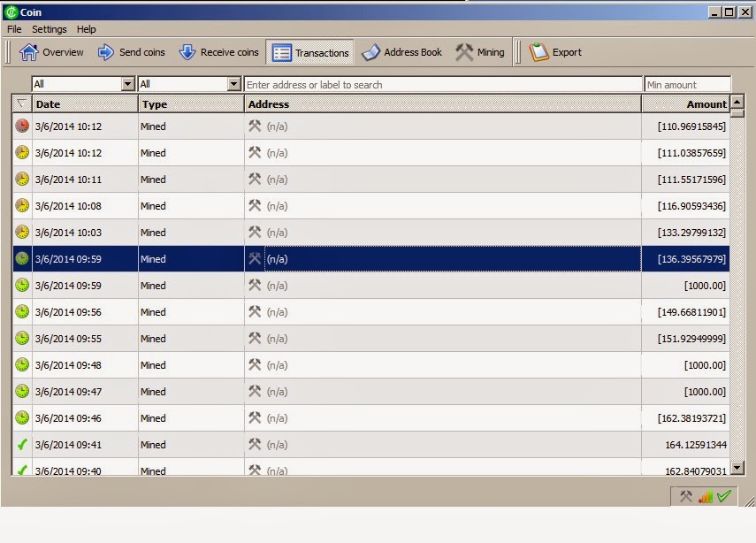Click the Coin application title icon
The width and height of the screenshot is (756, 543).
[11, 12]
